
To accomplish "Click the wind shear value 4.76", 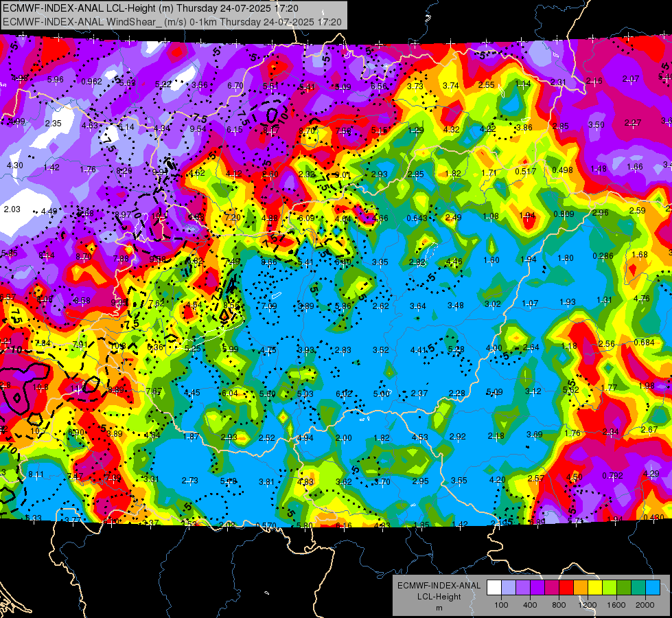I will (x=642, y=298).
